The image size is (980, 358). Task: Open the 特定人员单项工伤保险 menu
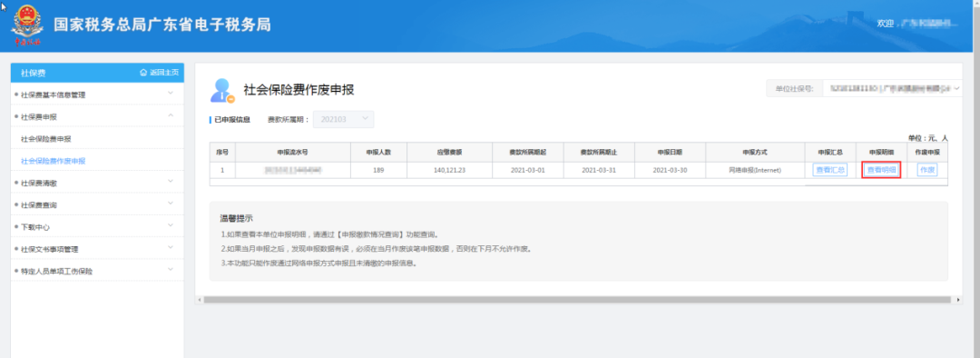(x=97, y=271)
